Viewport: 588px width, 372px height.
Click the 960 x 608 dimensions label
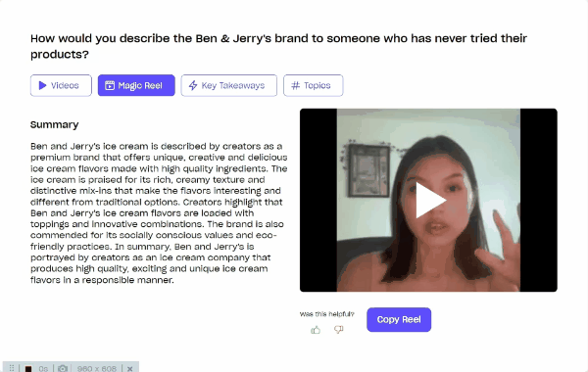point(97,369)
